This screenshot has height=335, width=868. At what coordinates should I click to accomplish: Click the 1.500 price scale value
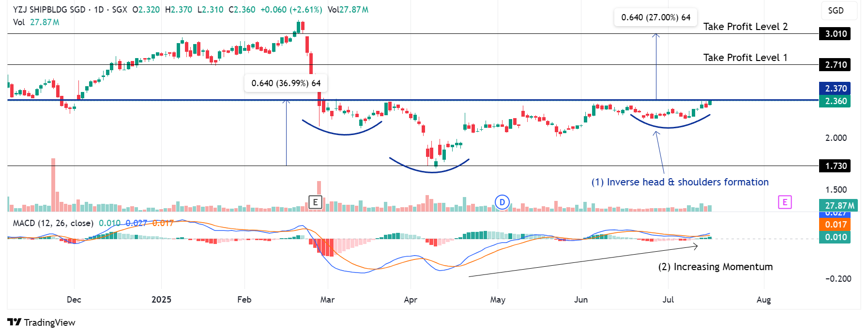click(836, 190)
